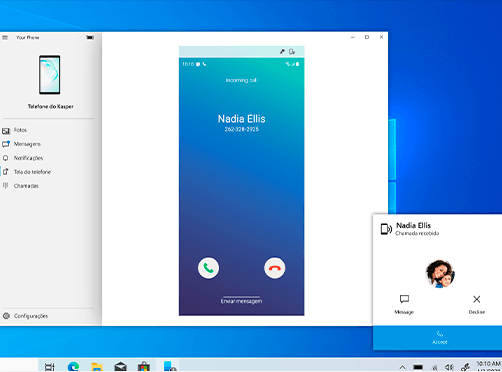502x372 pixels.
Task: Click the Kasper phone thumbnail image
Action: (50, 75)
